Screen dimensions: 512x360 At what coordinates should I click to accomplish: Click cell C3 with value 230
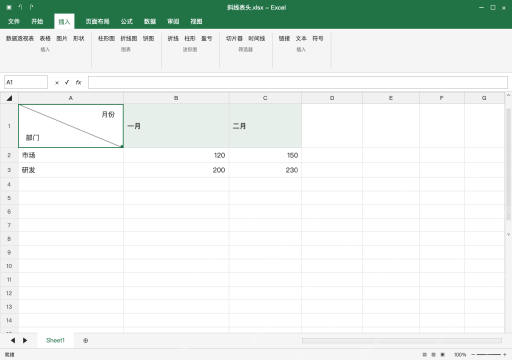(x=265, y=170)
